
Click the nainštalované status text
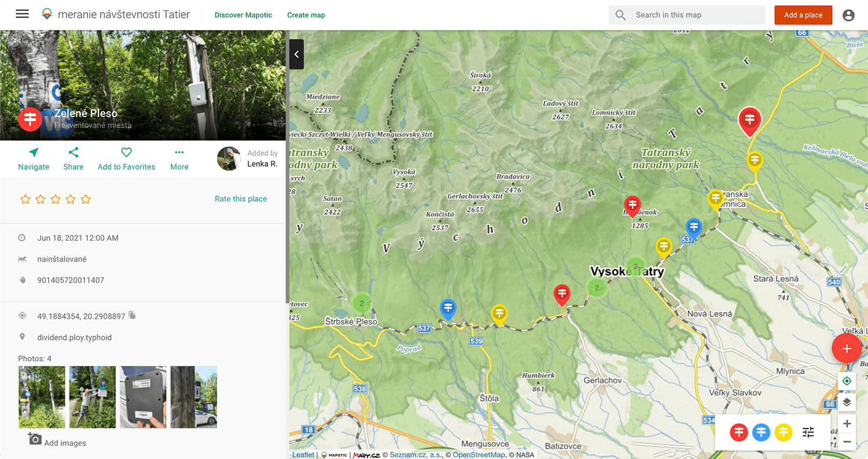click(62, 259)
